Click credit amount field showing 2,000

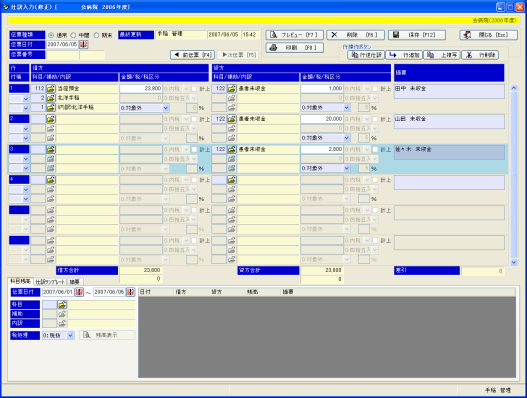pos(322,149)
